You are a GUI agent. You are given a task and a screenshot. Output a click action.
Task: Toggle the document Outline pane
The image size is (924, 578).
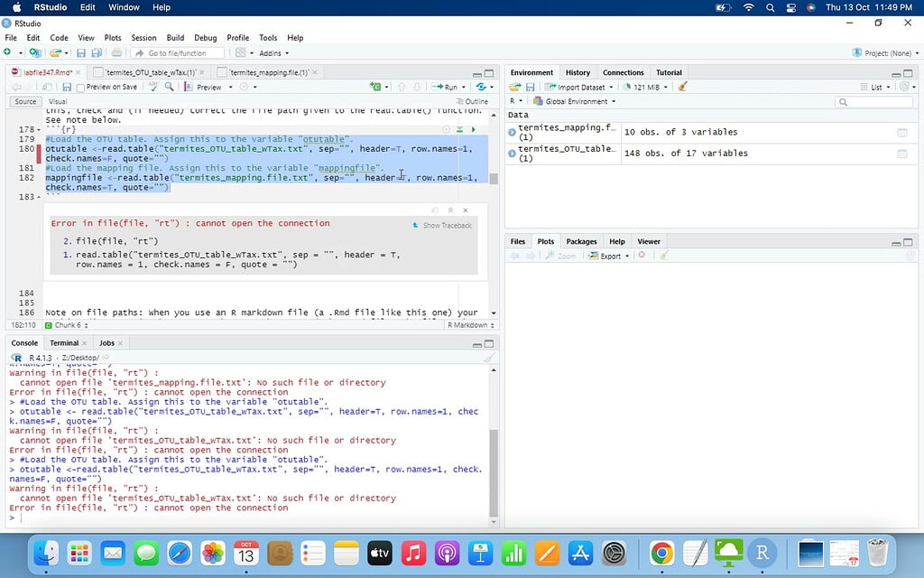pos(473,102)
